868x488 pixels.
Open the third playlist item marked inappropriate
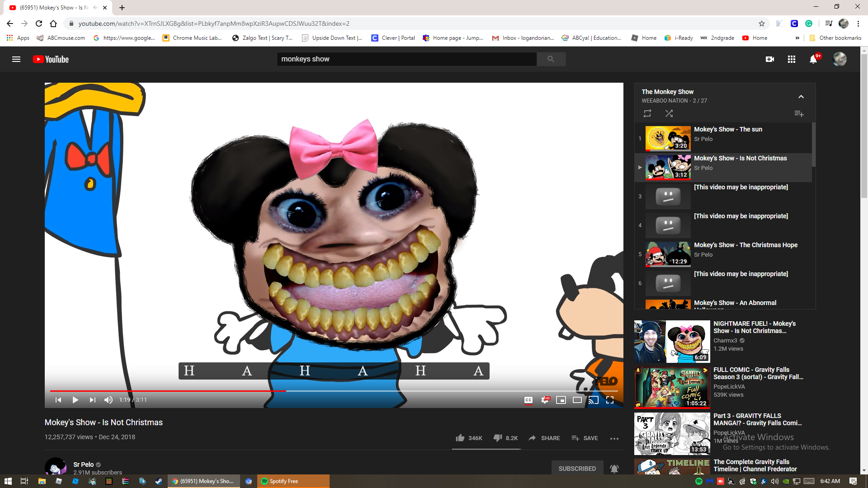point(723,197)
